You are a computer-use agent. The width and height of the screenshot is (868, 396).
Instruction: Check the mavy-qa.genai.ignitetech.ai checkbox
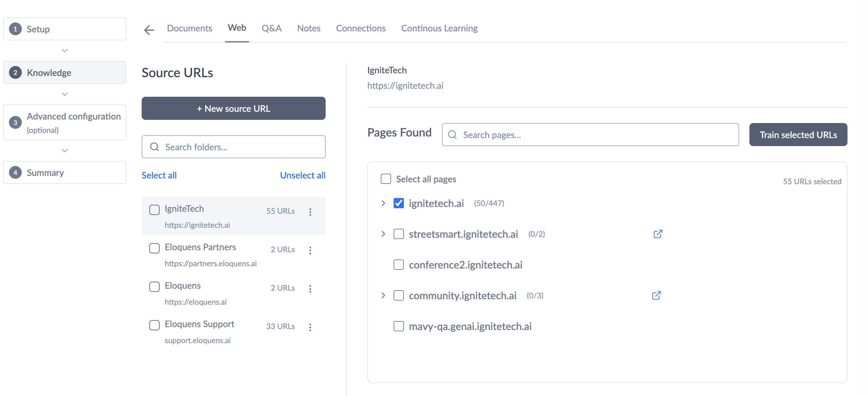pyautogui.click(x=399, y=326)
